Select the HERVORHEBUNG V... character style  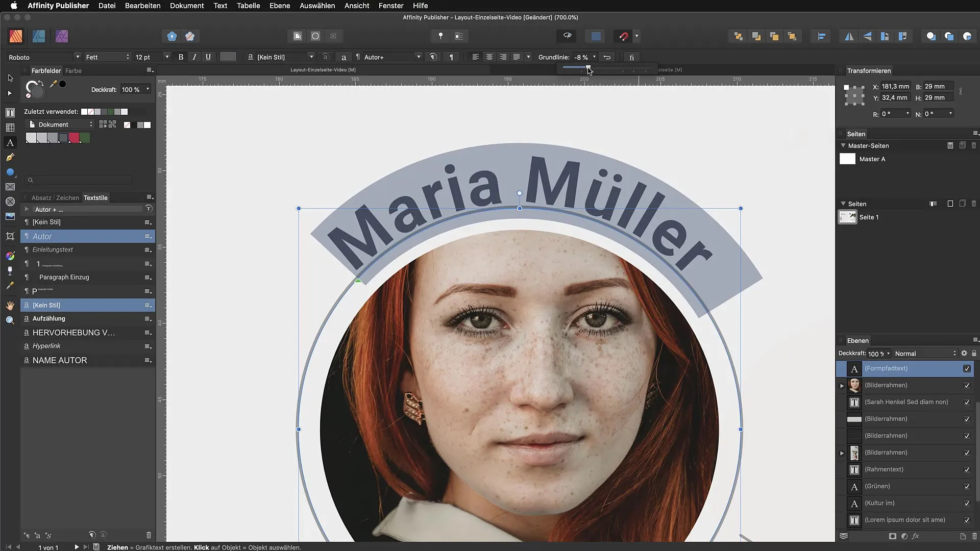pos(88,333)
